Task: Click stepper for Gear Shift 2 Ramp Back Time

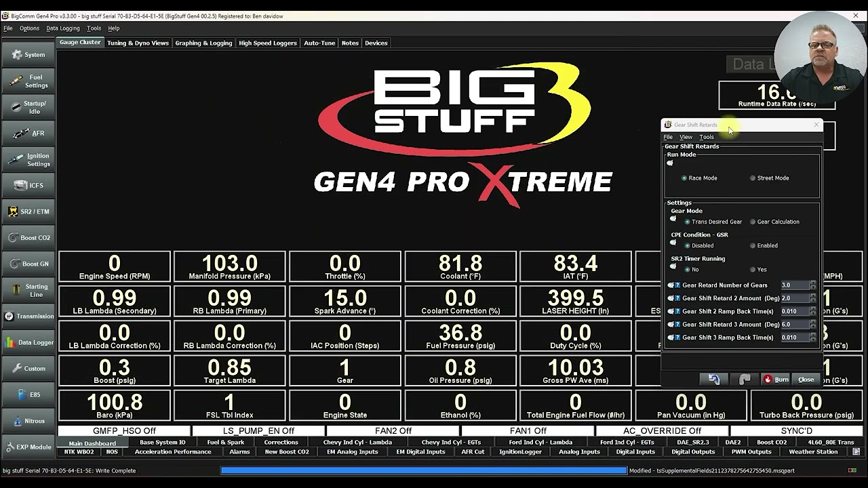Action: click(x=813, y=311)
